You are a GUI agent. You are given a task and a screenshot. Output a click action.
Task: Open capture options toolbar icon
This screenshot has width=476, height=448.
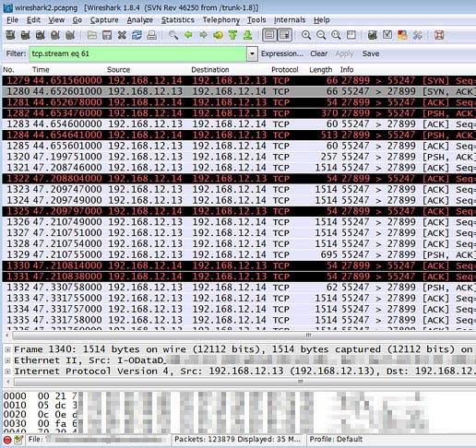coord(25,35)
